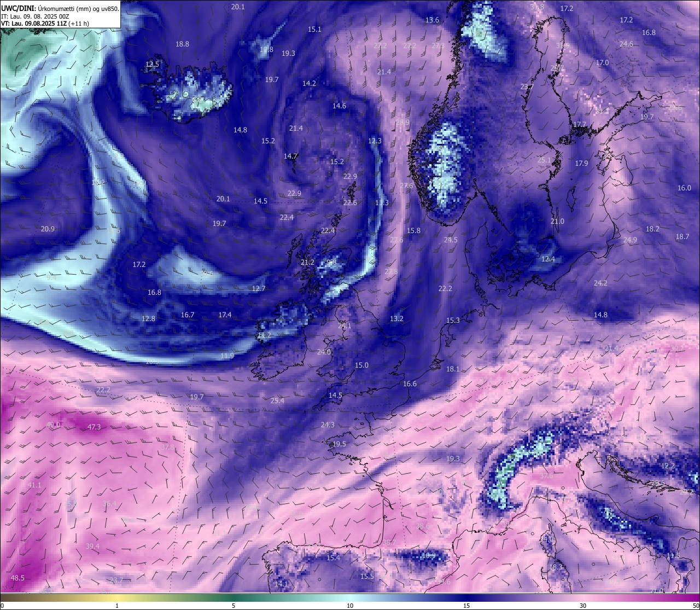The width and height of the screenshot is (700, 610).
Task: Click the 15.5 value over Spain
Action: [367, 576]
